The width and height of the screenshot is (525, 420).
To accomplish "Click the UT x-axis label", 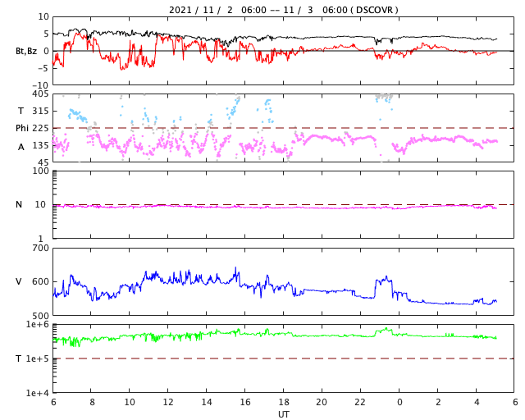I will click(283, 414).
